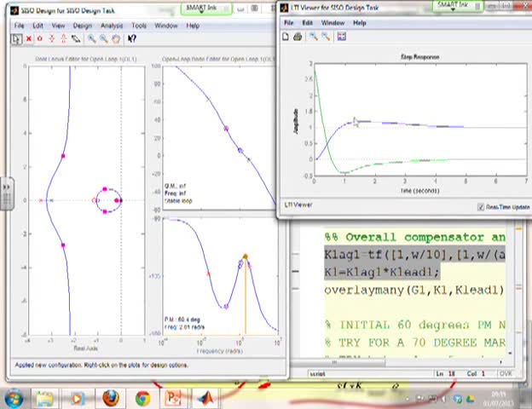This screenshot has width=532, height=409.
Task: Select the add real zero (red circle) tool
Action: [40, 38]
